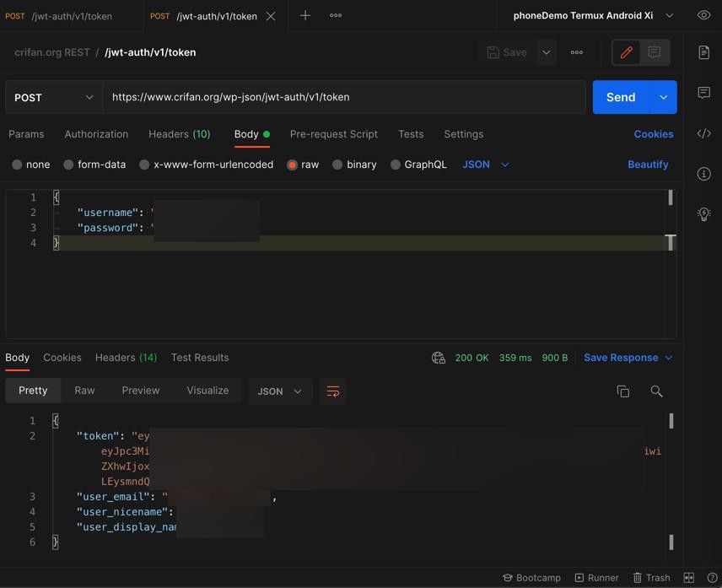Open the related requests lightbulb icon

coord(704,214)
